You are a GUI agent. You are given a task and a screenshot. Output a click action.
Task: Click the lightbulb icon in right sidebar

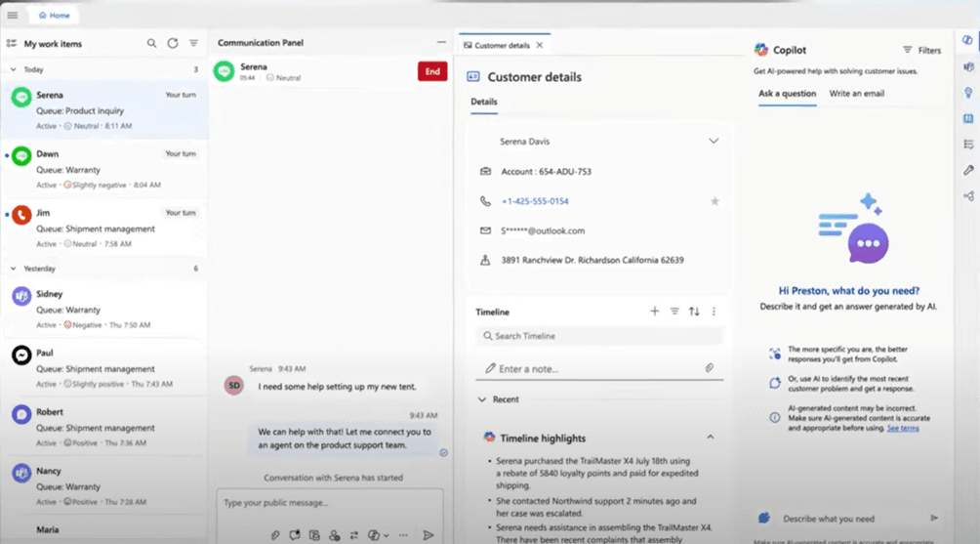click(x=968, y=93)
